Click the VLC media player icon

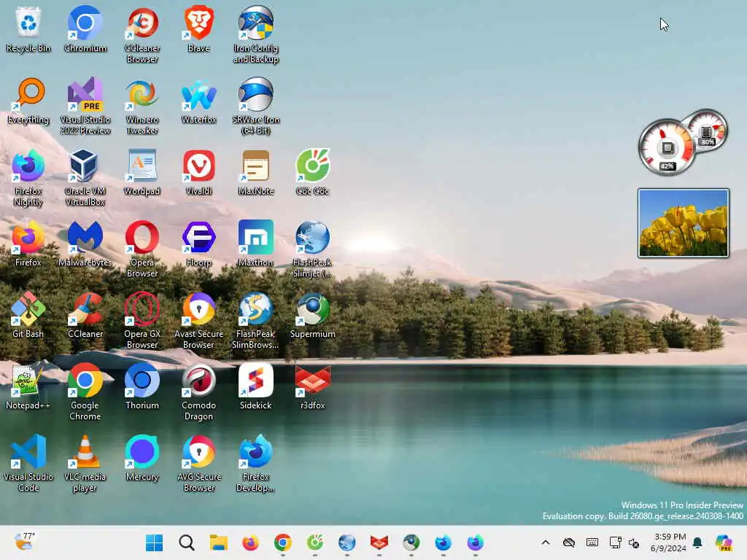tap(85, 463)
